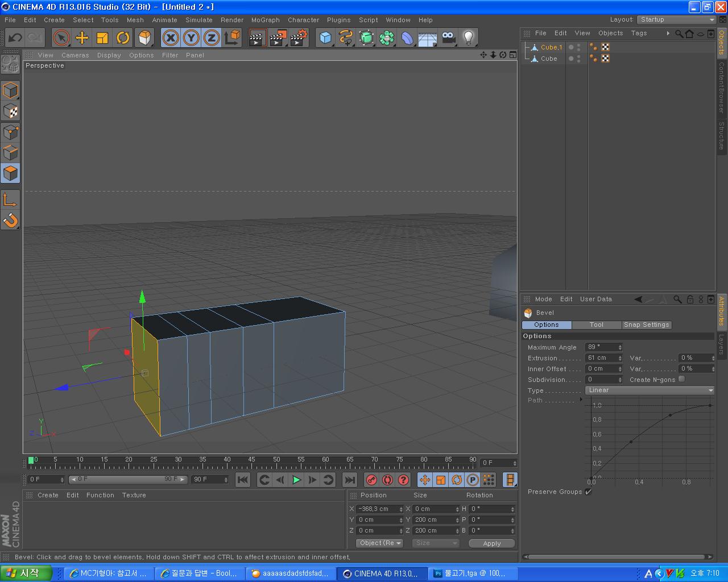Switch to Snap Settings tab
This screenshot has width=728, height=582.
(x=646, y=325)
